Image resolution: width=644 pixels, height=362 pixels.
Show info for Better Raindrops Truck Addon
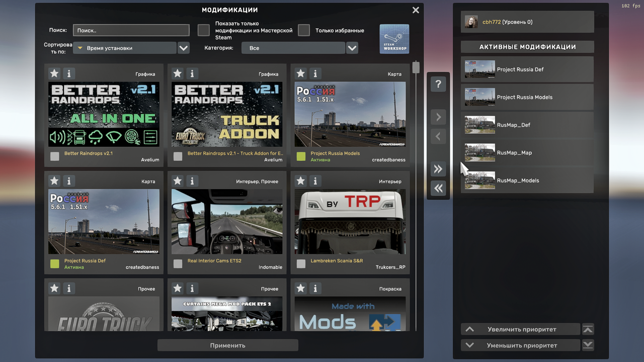tap(192, 73)
